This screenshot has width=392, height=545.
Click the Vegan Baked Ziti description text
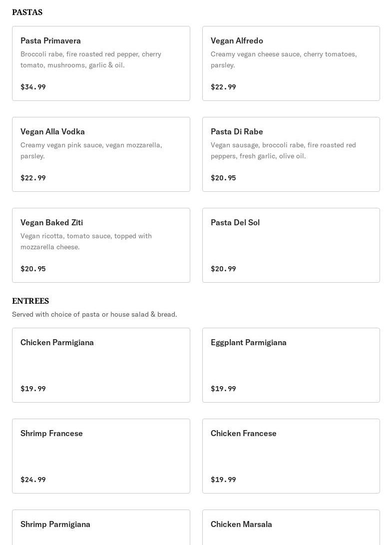pyautogui.click(x=86, y=241)
